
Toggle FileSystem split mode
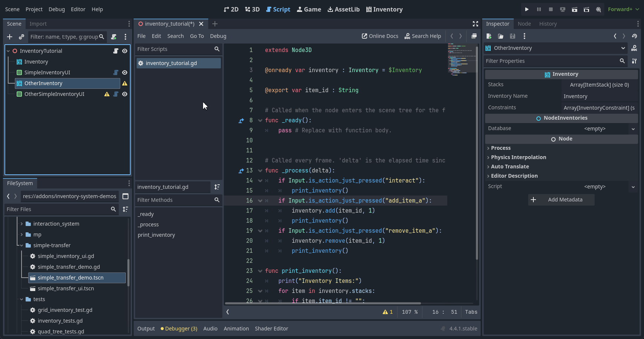[125, 196]
